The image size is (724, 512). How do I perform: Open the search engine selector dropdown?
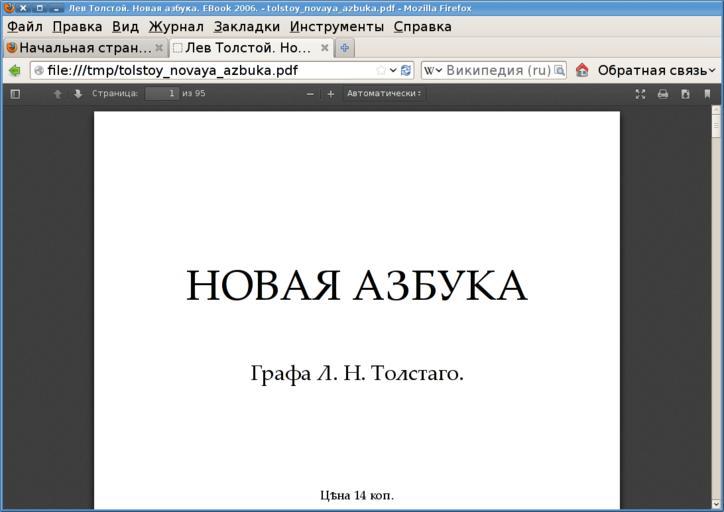tap(433, 70)
